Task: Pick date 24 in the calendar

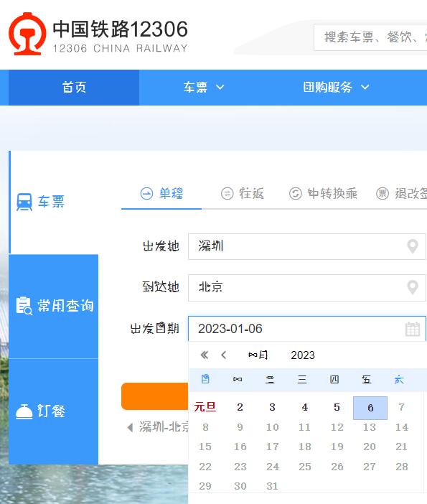Action: click(273, 467)
